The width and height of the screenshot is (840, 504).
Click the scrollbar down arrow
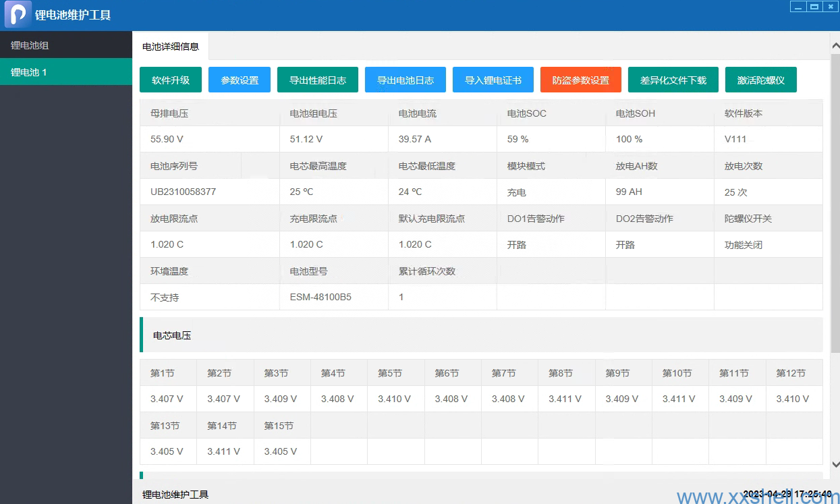[x=835, y=464]
